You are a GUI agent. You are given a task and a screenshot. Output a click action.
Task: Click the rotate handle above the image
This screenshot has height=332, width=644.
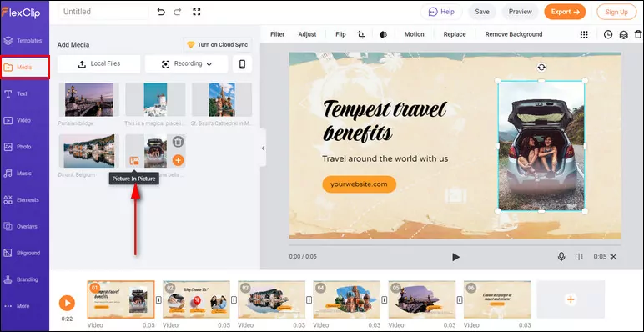pyautogui.click(x=541, y=67)
